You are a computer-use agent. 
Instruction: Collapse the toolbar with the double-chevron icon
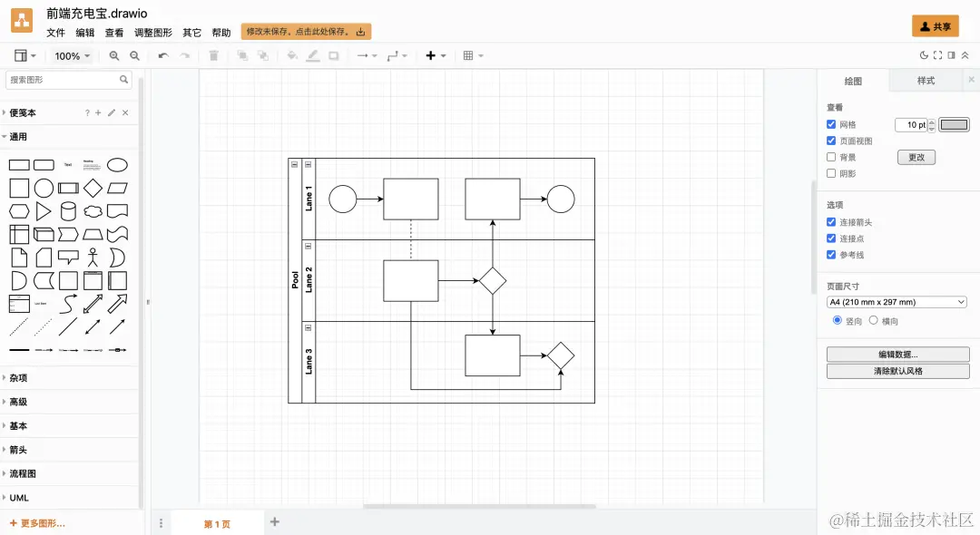pos(965,55)
